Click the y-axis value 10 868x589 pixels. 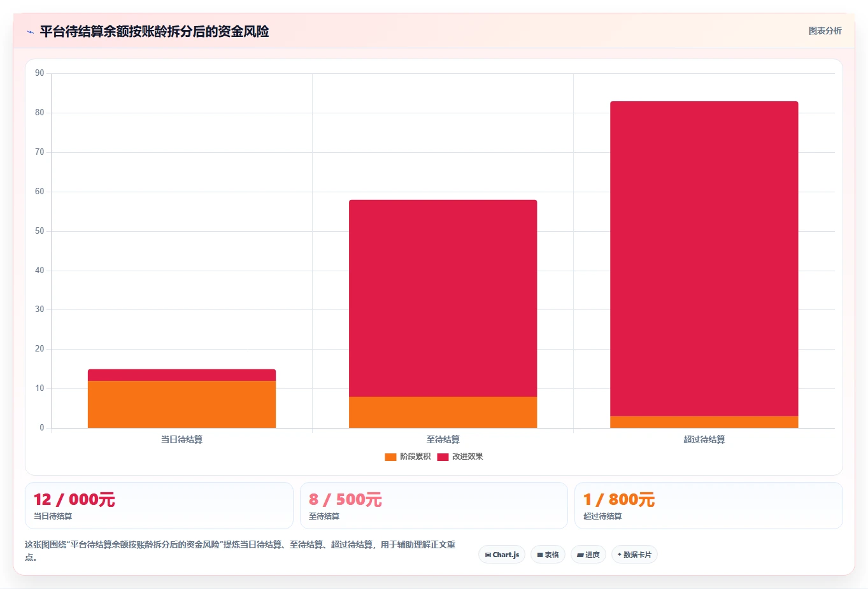click(39, 388)
